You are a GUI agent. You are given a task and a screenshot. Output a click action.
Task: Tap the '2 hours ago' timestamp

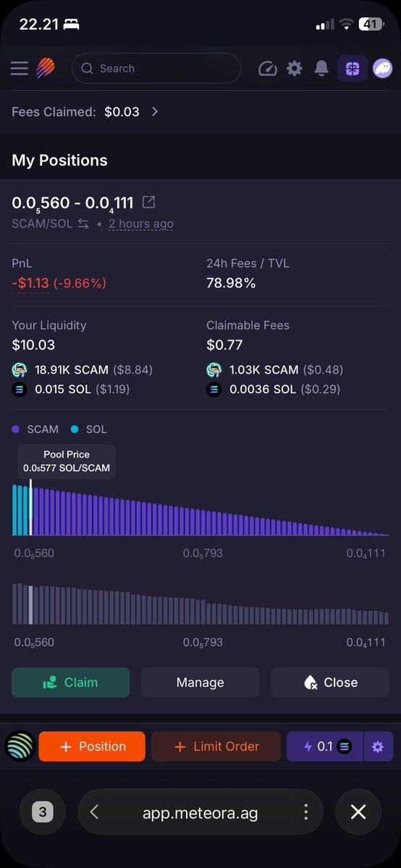coord(140,224)
